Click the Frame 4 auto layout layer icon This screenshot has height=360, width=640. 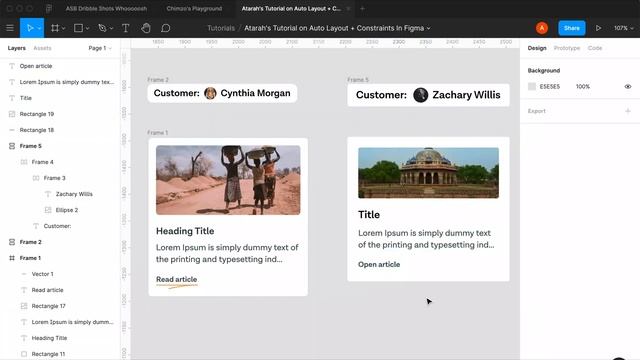coord(24,162)
